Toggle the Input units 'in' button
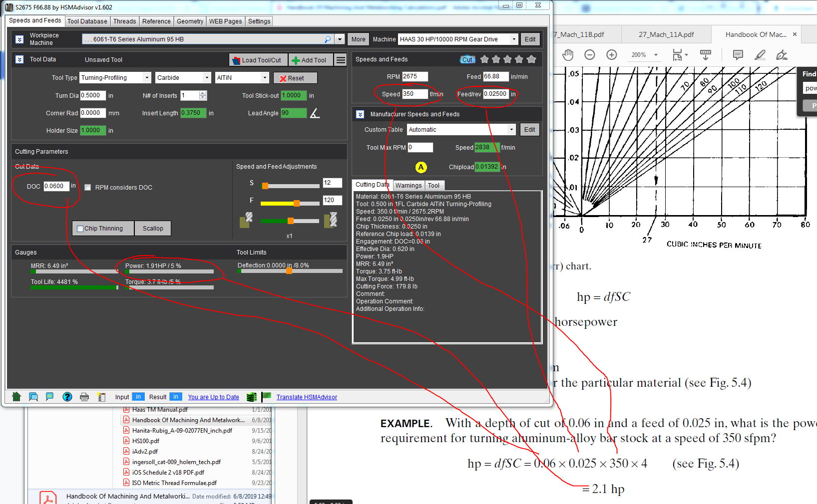This screenshot has height=504, width=817. 138,397
